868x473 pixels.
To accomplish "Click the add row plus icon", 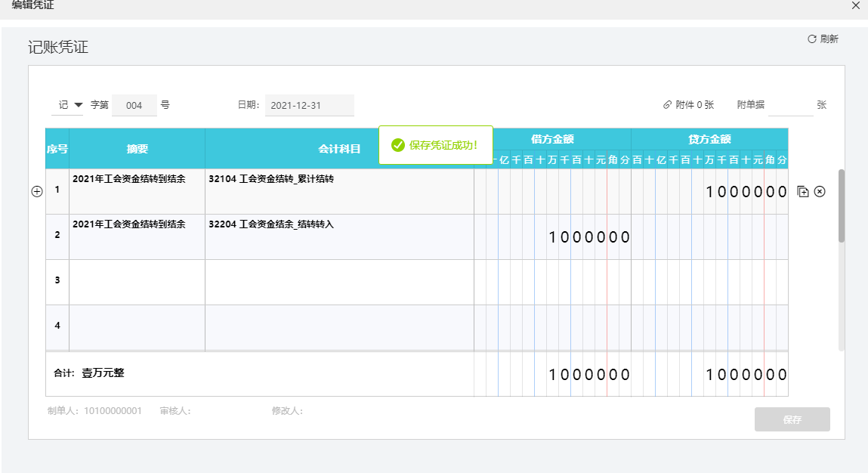I will pos(36,192).
